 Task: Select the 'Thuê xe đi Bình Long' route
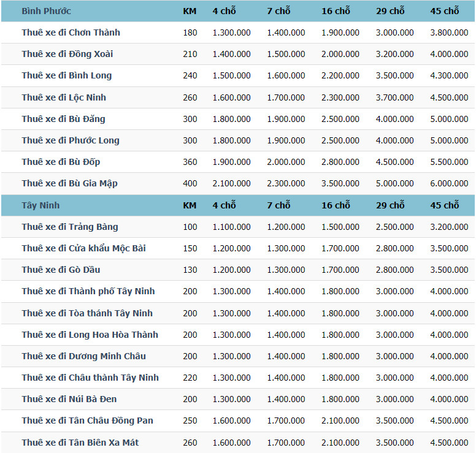66,75
